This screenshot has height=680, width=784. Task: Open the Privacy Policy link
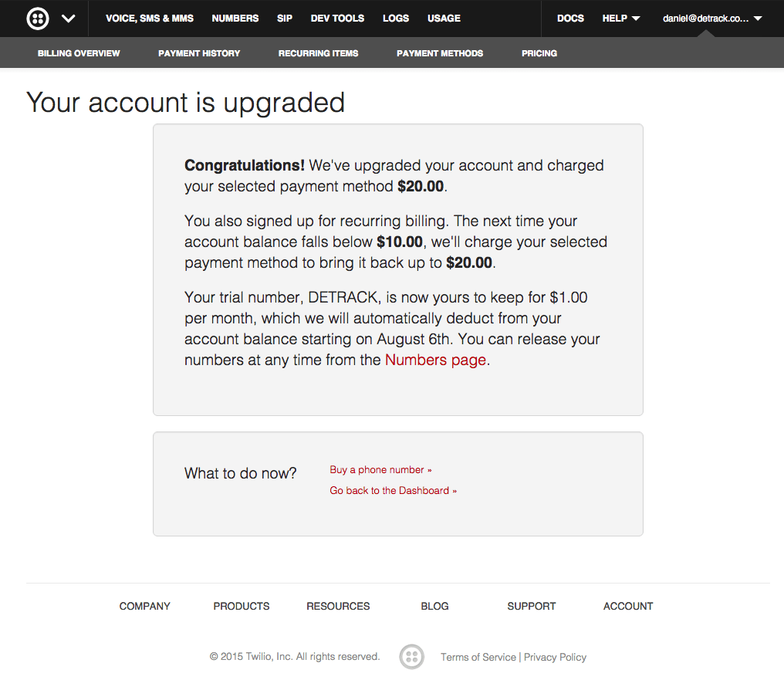(x=555, y=657)
